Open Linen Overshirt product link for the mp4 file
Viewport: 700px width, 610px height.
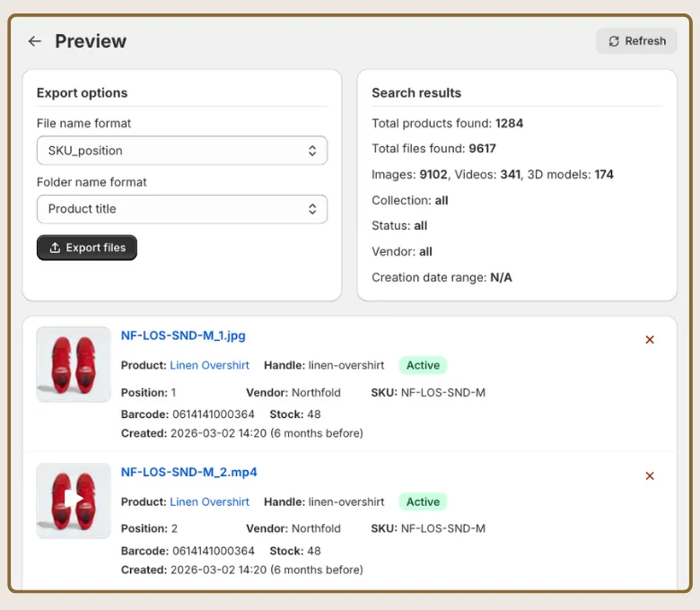pos(209,501)
